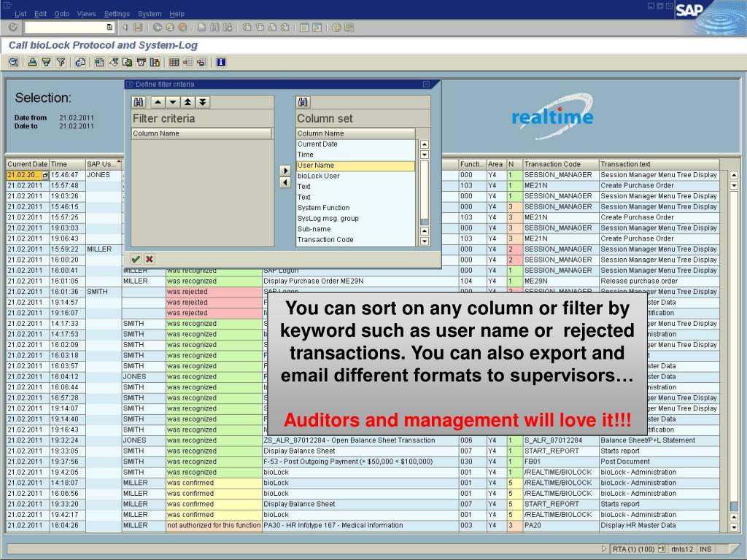The height and width of the screenshot is (560, 747).
Task: Click the Create New Session icon
Action: 304,28
